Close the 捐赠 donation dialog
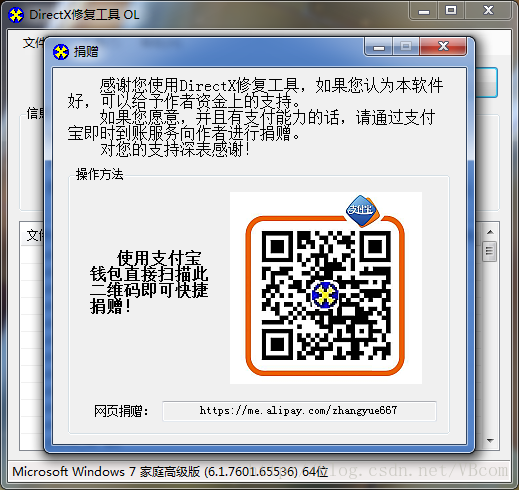Screen dimensions: 519x490 pos(443,46)
